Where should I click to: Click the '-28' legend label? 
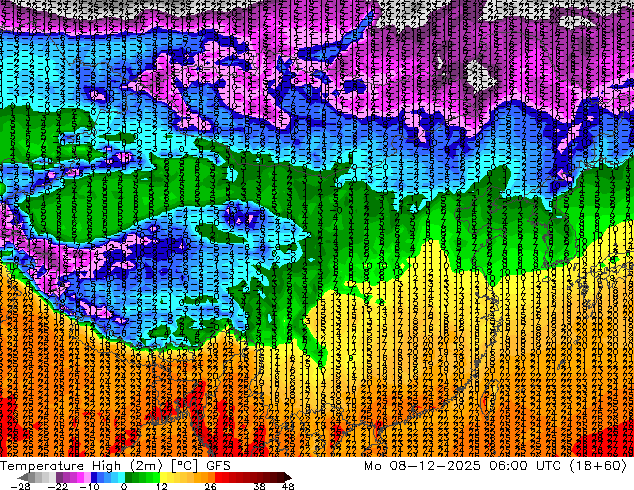pyautogui.click(x=21, y=486)
